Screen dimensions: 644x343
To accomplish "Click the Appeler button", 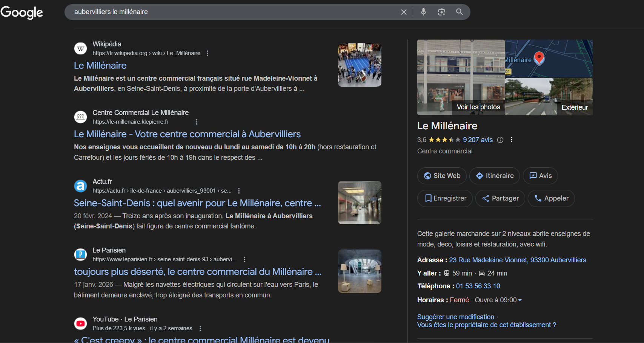I will (551, 198).
